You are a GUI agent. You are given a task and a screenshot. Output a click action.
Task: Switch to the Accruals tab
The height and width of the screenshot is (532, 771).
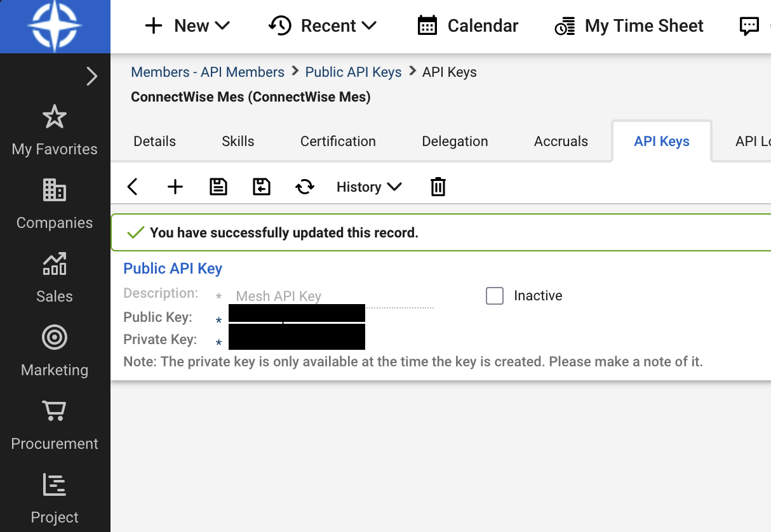pos(561,141)
